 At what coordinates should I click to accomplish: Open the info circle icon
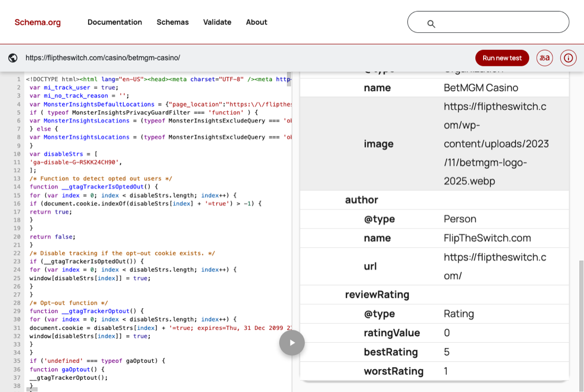[569, 58]
